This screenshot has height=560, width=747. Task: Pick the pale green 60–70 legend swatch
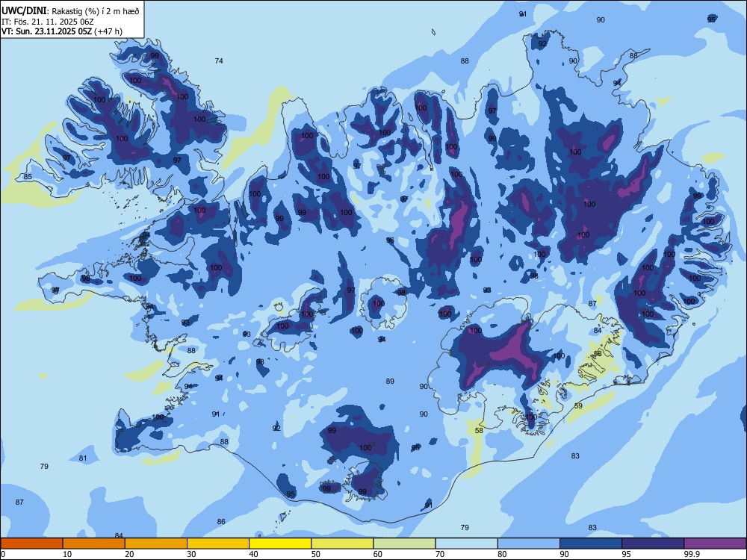pos(404,544)
